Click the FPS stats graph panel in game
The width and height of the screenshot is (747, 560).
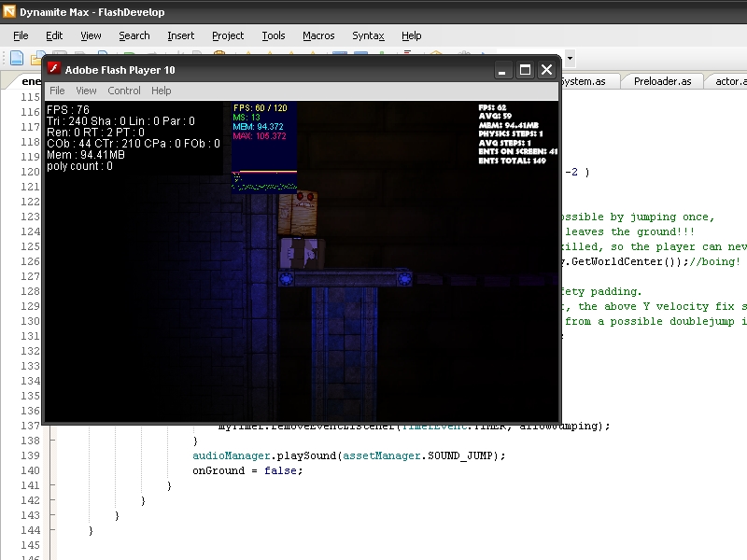[264, 147]
